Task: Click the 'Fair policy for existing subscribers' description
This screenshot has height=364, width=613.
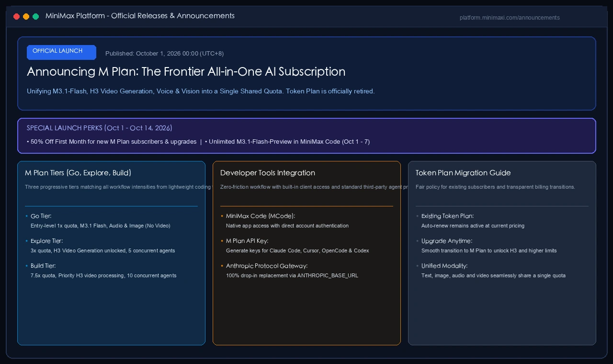Action: click(495, 187)
